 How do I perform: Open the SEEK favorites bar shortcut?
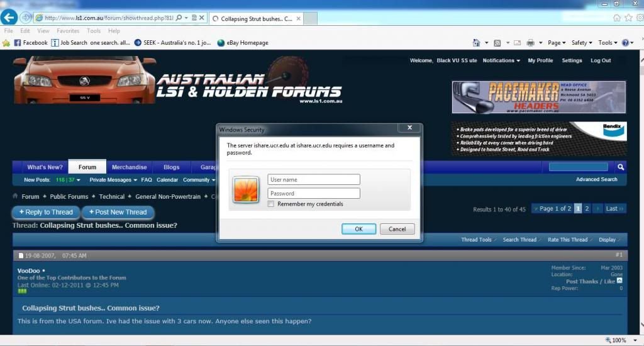172,43
